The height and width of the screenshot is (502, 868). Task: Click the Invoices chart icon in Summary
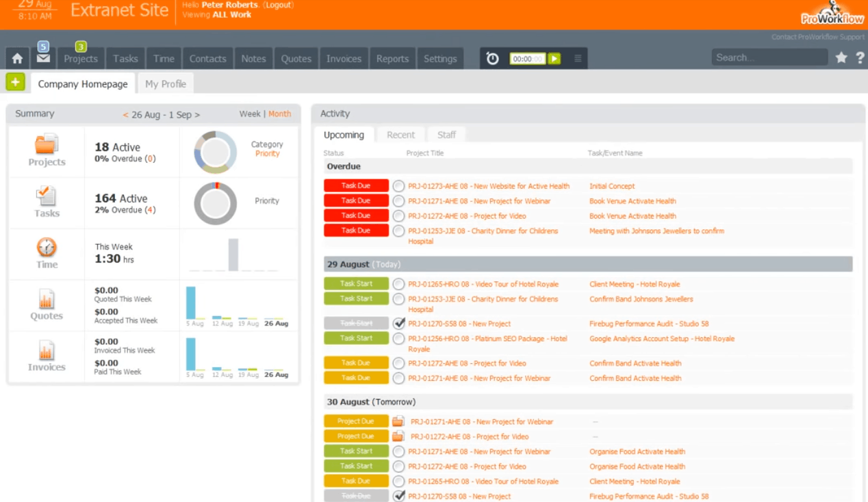(x=47, y=352)
